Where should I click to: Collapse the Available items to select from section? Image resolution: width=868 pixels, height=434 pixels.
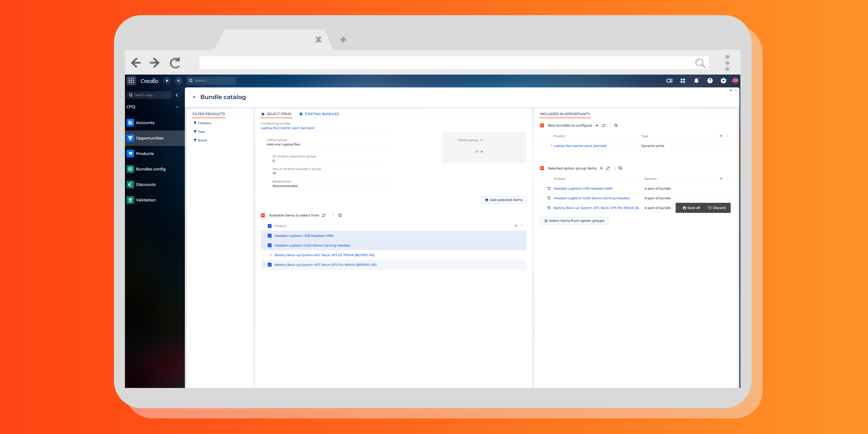(263, 215)
